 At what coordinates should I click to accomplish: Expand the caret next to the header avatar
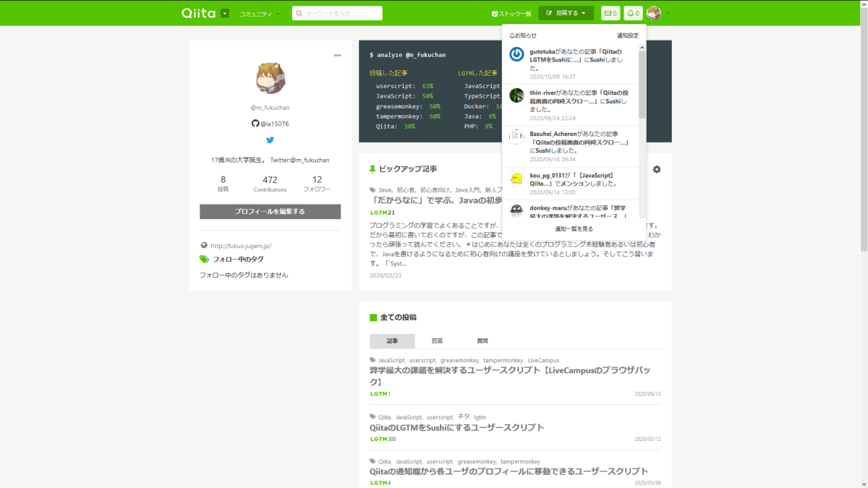[668, 14]
